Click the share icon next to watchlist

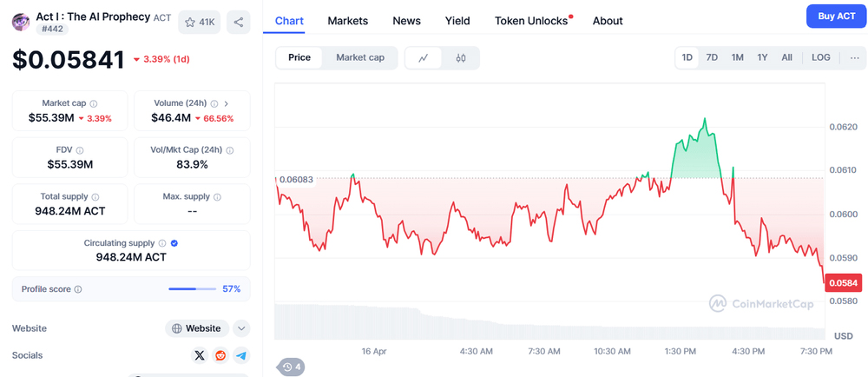(x=239, y=23)
